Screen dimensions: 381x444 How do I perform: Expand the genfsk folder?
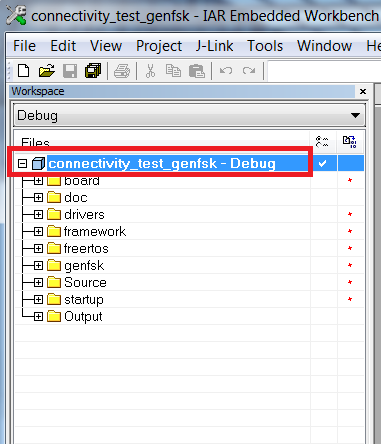tap(38, 265)
